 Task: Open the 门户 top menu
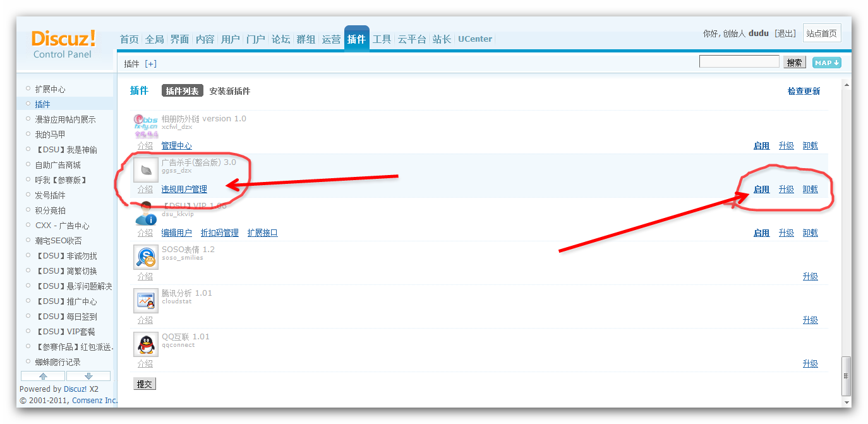(x=256, y=39)
